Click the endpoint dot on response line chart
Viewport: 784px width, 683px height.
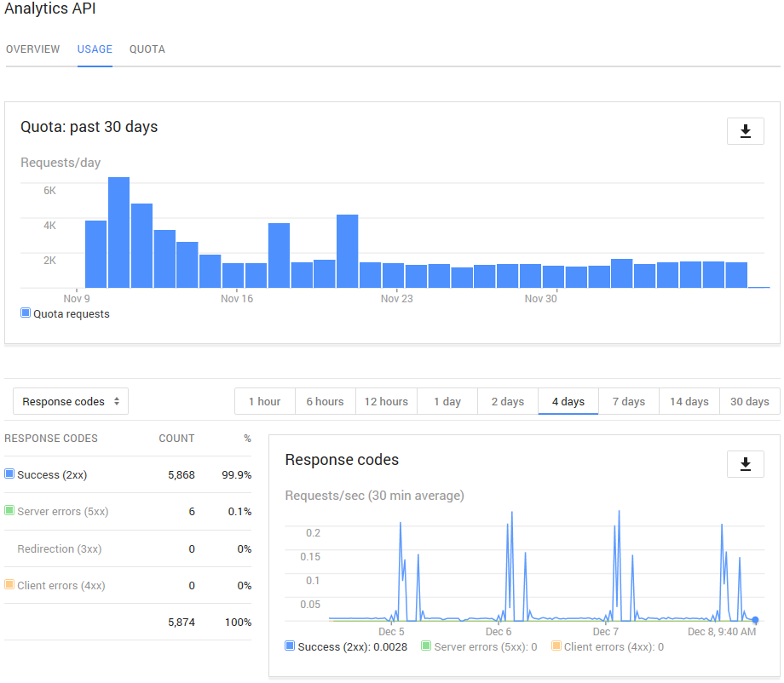[x=755, y=620]
